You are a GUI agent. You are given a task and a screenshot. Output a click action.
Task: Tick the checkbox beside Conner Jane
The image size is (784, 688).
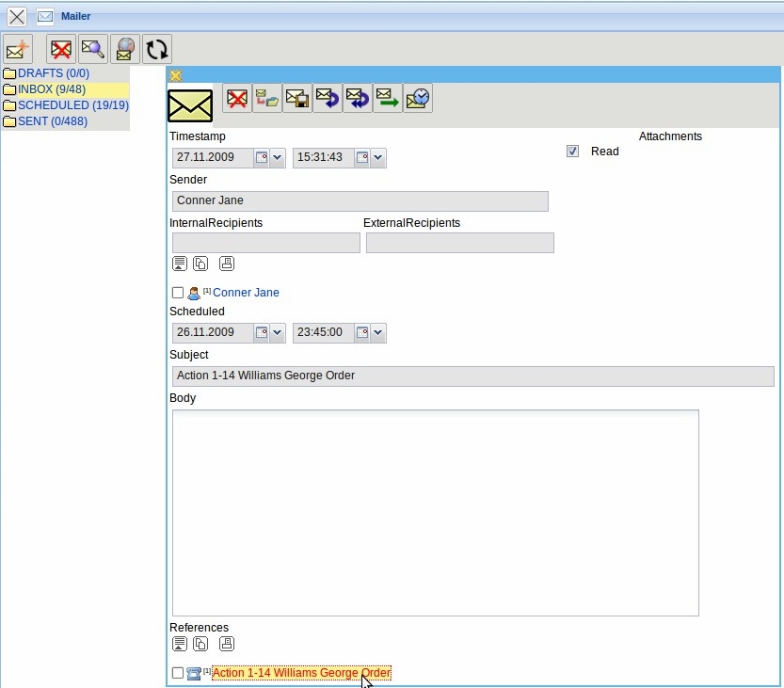pyautogui.click(x=177, y=293)
